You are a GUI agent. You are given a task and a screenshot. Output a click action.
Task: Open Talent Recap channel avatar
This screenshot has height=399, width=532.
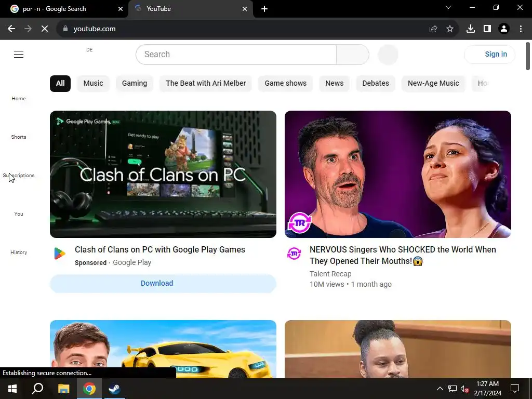coord(294,254)
